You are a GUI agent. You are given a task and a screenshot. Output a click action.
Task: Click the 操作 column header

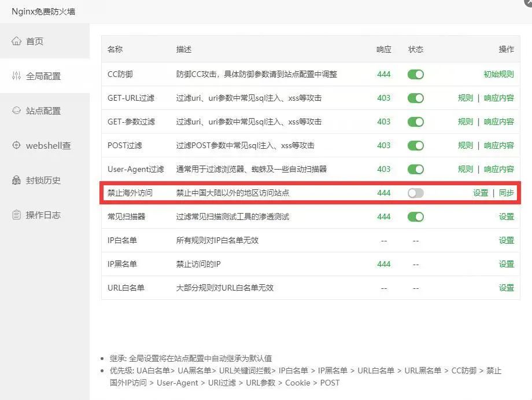[507, 49]
